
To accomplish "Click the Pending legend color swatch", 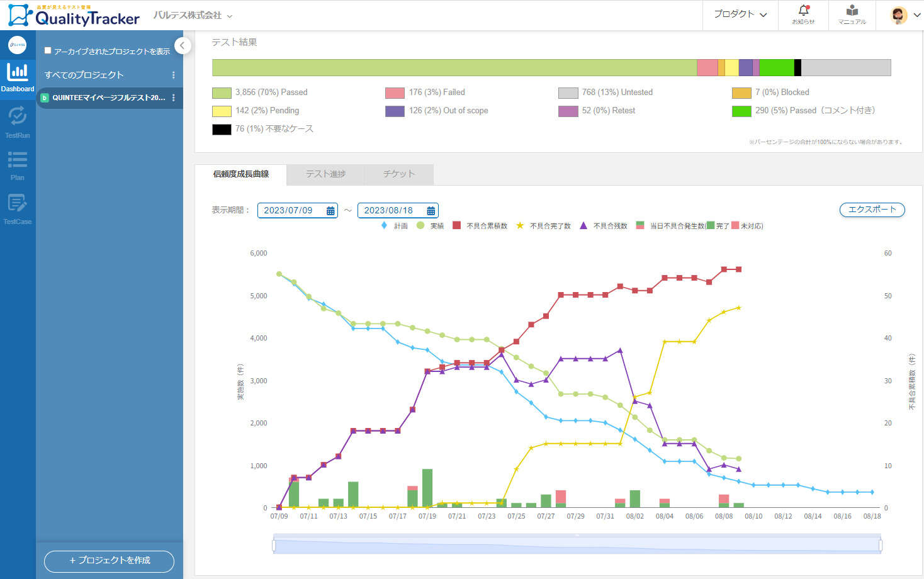I will (222, 111).
